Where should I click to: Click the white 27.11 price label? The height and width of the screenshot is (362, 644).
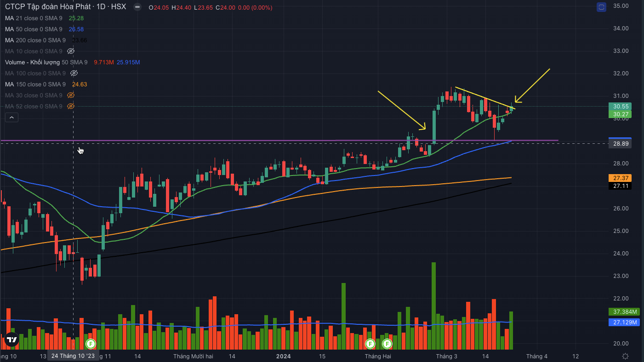[619, 186]
